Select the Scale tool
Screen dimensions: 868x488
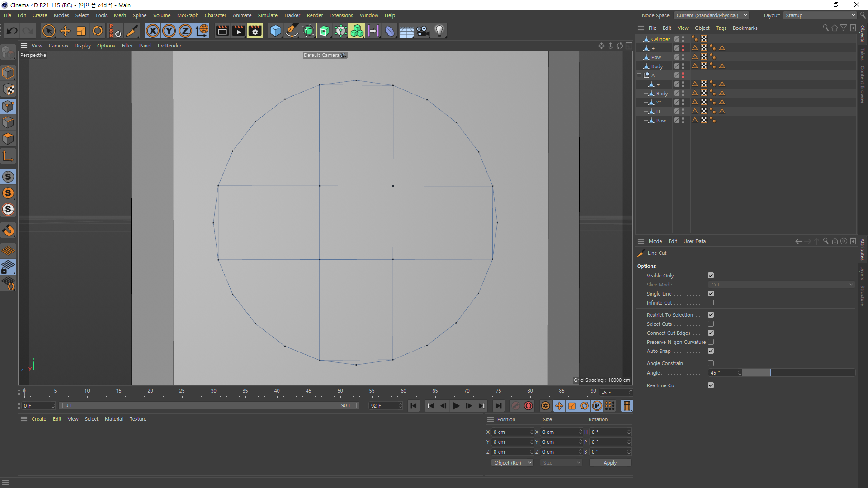point(81,31)
